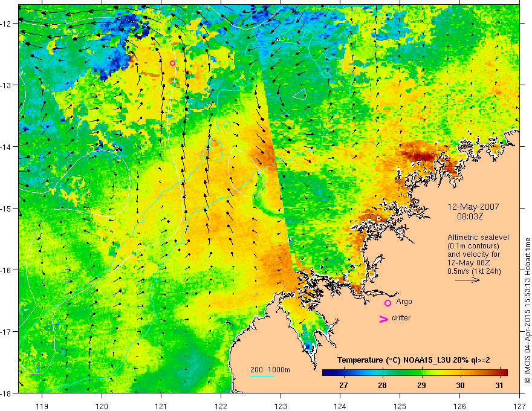Click longitude axis label 124
532x411 pixels.
tap(340, 406)
